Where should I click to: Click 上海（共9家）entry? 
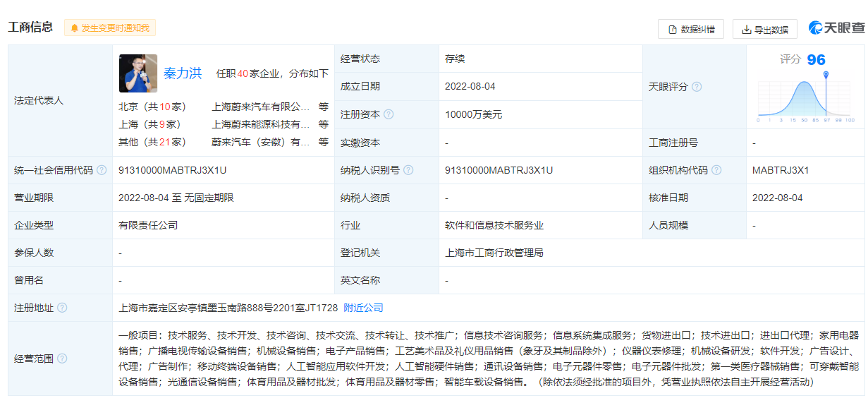149,124
